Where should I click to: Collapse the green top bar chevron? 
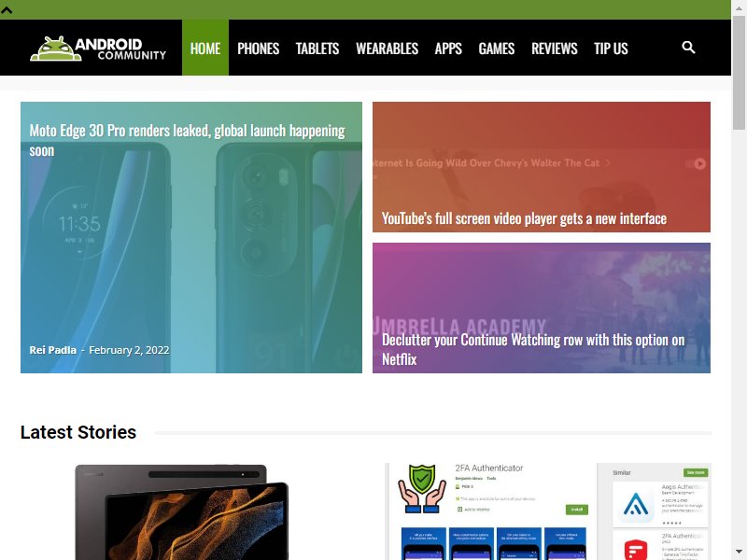point(7,10)
